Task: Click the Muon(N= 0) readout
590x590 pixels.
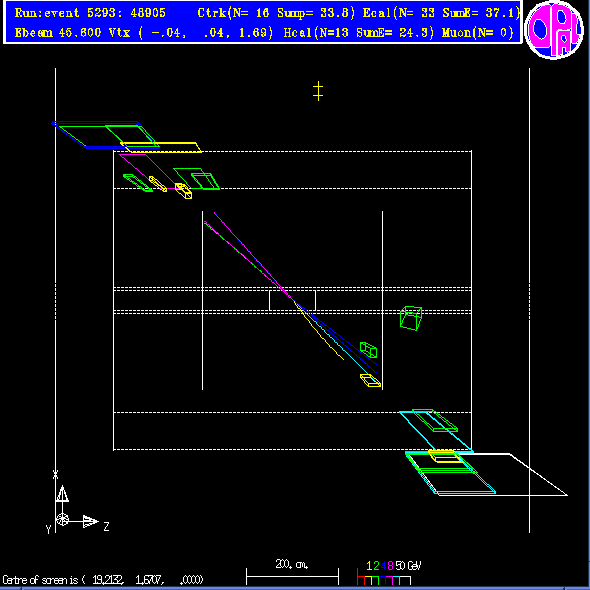Action: (477, 33)
